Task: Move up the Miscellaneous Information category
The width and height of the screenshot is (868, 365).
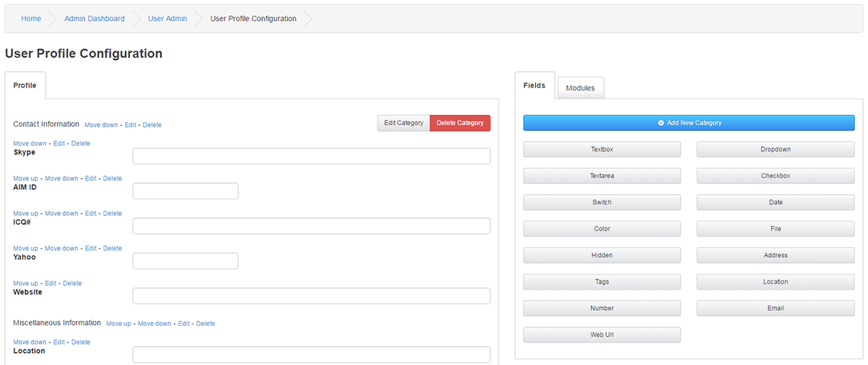Action: click(119, 324)
